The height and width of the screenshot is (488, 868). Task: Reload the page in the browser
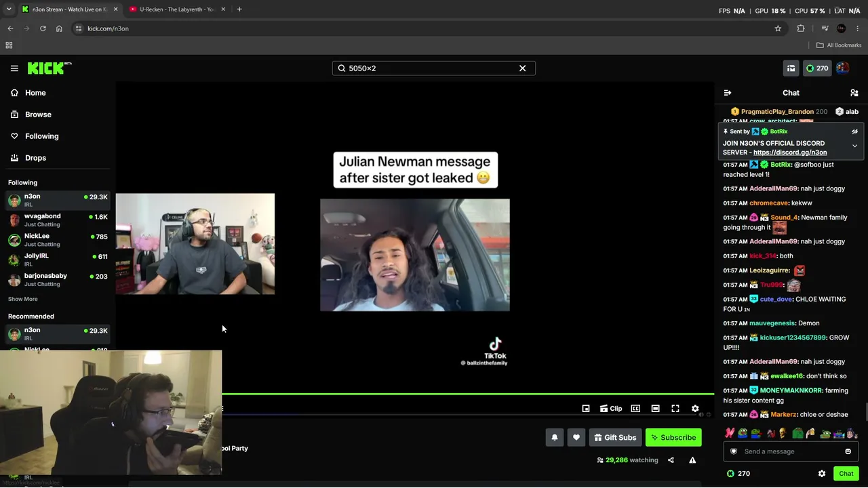coord(43,28)
